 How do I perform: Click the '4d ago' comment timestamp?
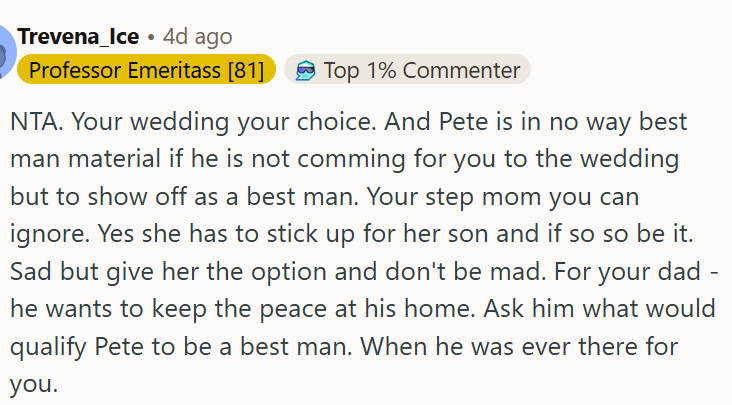197,36
